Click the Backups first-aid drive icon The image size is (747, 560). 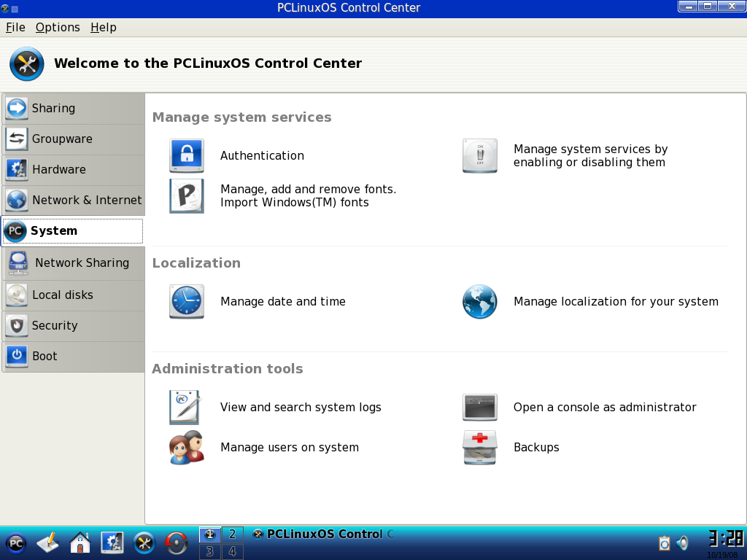(480, 447)
